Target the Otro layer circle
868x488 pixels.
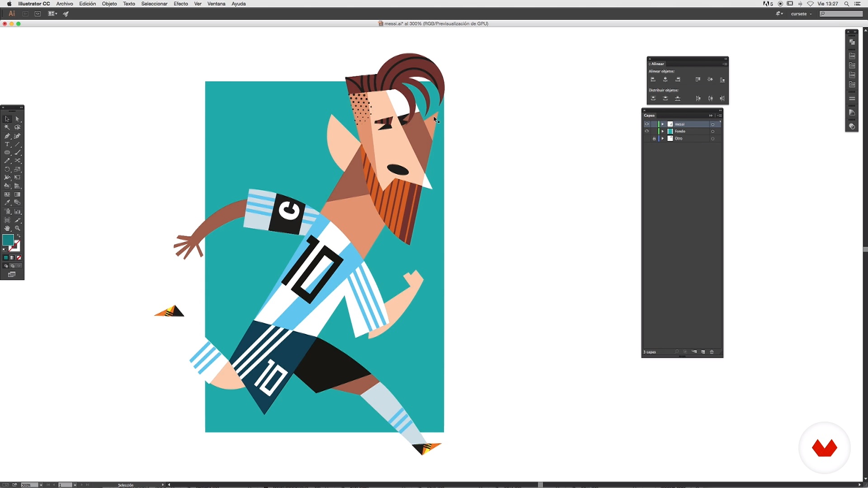tap(712, 139)
